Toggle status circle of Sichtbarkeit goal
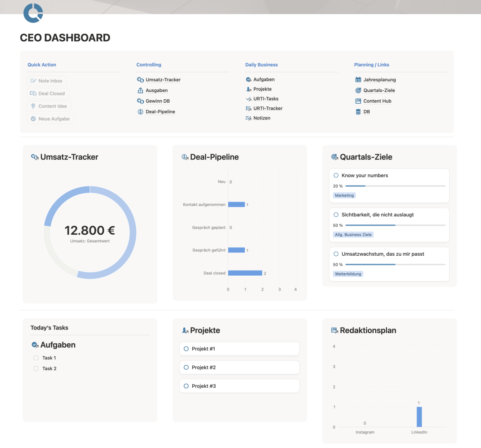Viewport: 481px width, 448px height. coord(336,215)
